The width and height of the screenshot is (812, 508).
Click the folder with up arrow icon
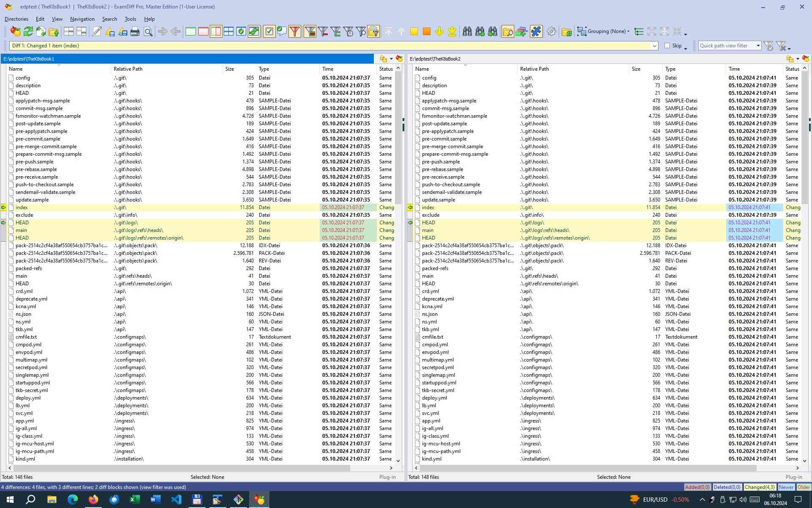tap(54, 31)
